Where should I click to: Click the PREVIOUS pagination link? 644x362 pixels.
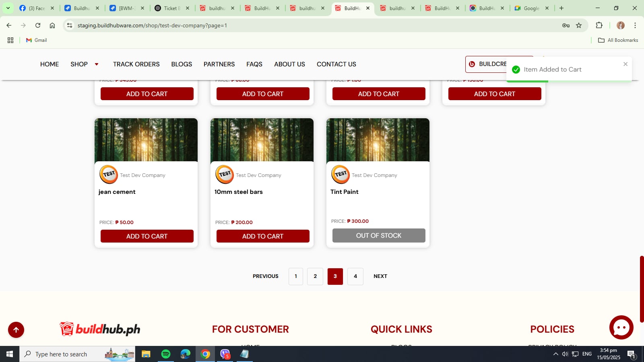tap(265, 276)
